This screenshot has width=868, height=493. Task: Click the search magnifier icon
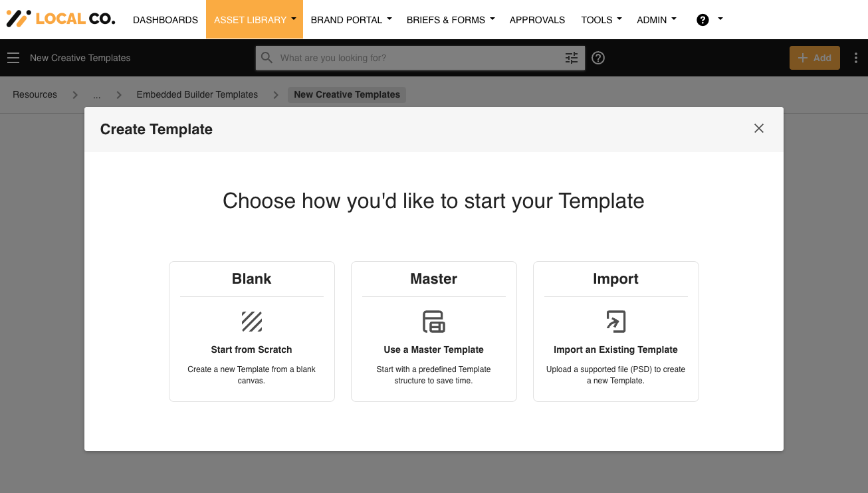point(267,58)
